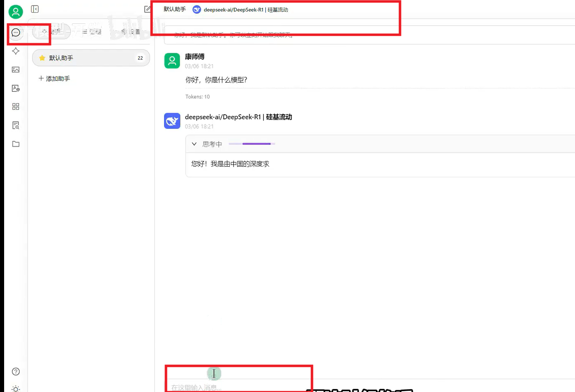Open the deepseek-ai/DeepSeek-R1 model selector at top
Screen dimensions: 575x392
(241, 9)
